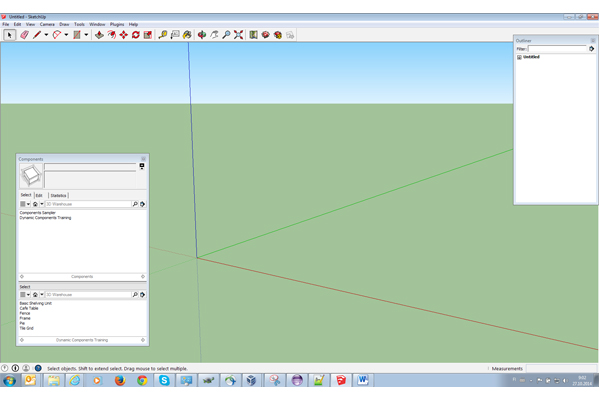Choose the Eraser tool
The width and height of the screenshot is (600, 400).
[x=24, y=35]
